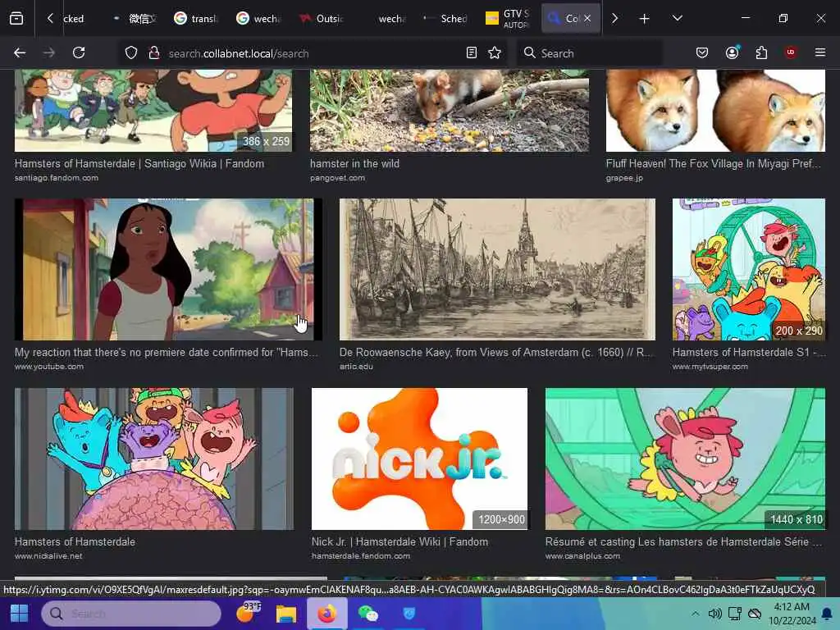
Task: Open the 'hamster in the wild' result link
Action: coord(354,164)
